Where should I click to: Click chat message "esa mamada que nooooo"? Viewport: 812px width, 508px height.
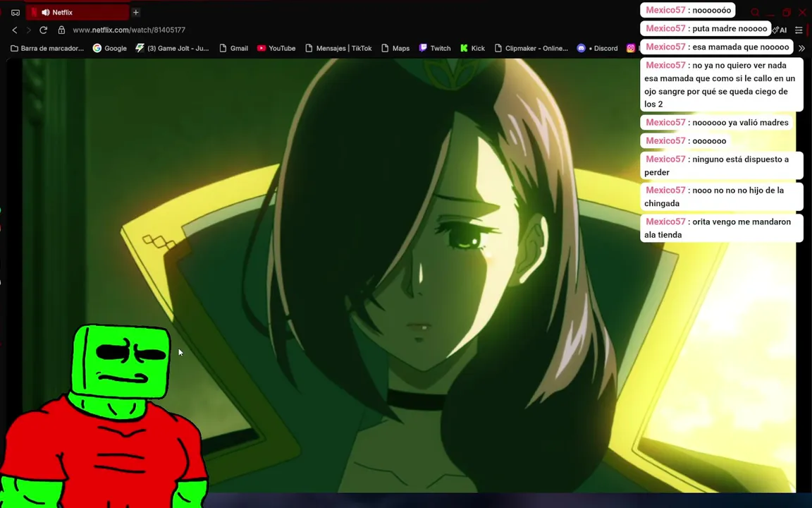click(x=717, y=47)
